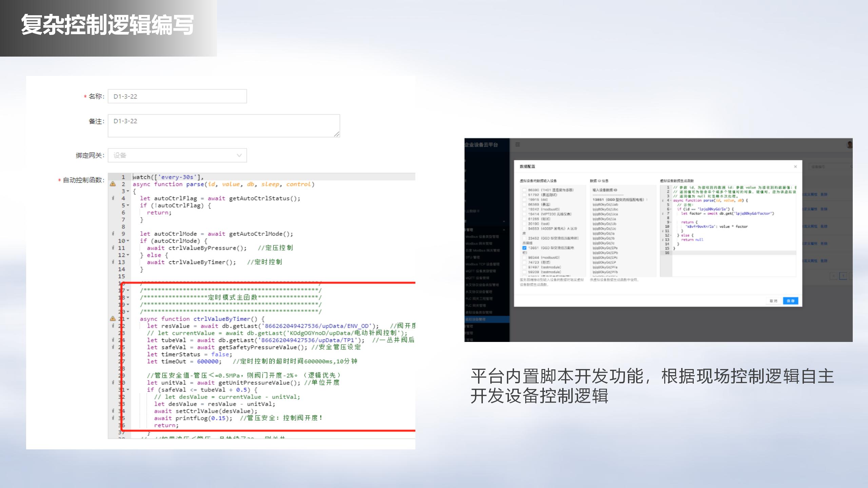This screenshot has width=868, height=488.
Task: Click code line 1 watch(['every-30s'],
Action: (x=168, y=177)
